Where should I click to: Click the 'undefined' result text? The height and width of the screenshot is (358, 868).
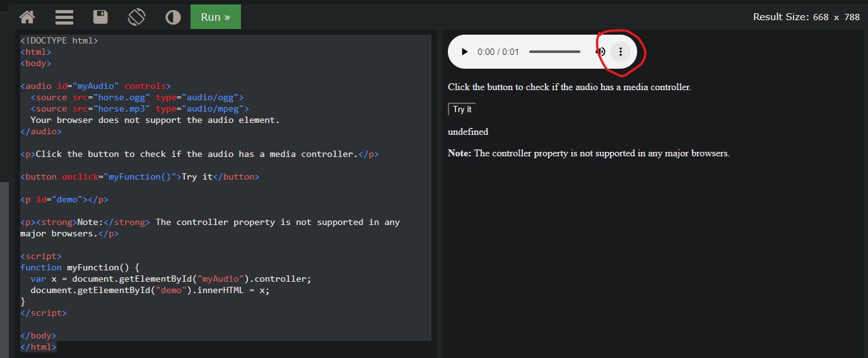[x=468, y=132]
